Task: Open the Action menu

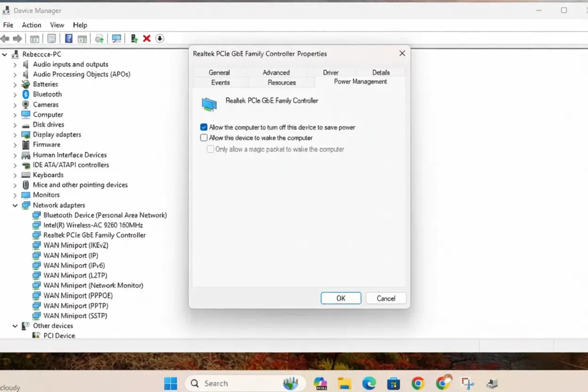Action: [x=32, y=25]
